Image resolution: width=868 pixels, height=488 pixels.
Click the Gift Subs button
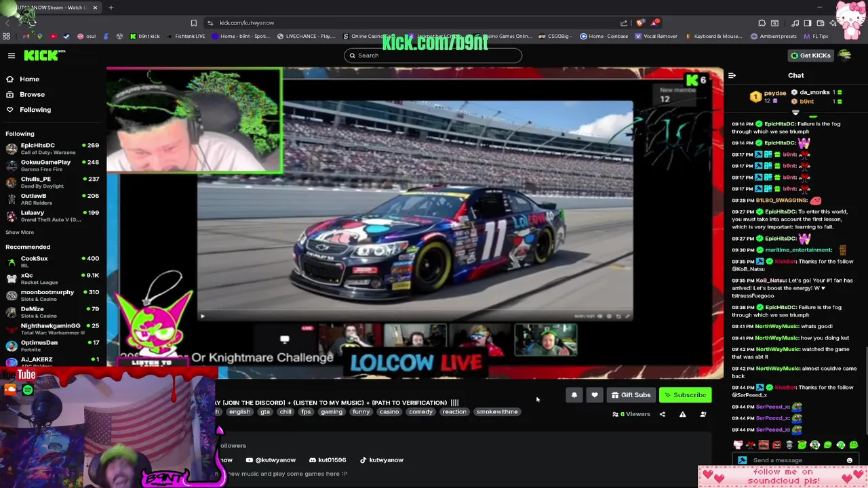pos(631,395)
